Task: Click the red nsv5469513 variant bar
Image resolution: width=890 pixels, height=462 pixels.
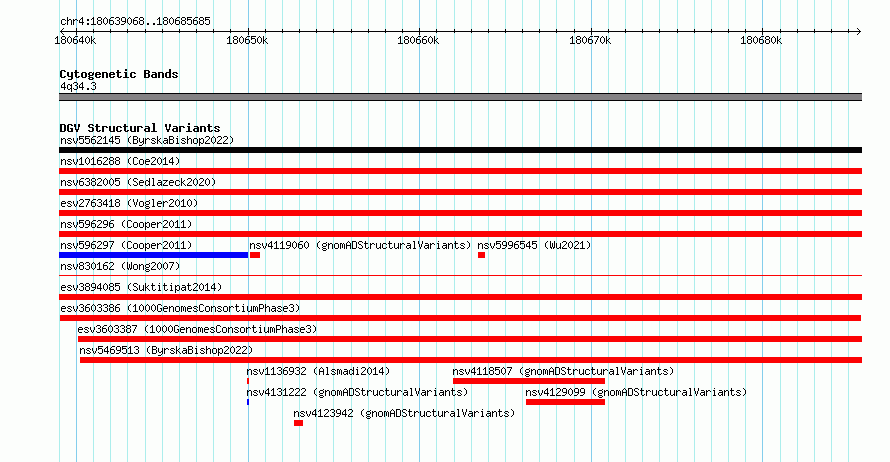Action: (x=471, y=360)
